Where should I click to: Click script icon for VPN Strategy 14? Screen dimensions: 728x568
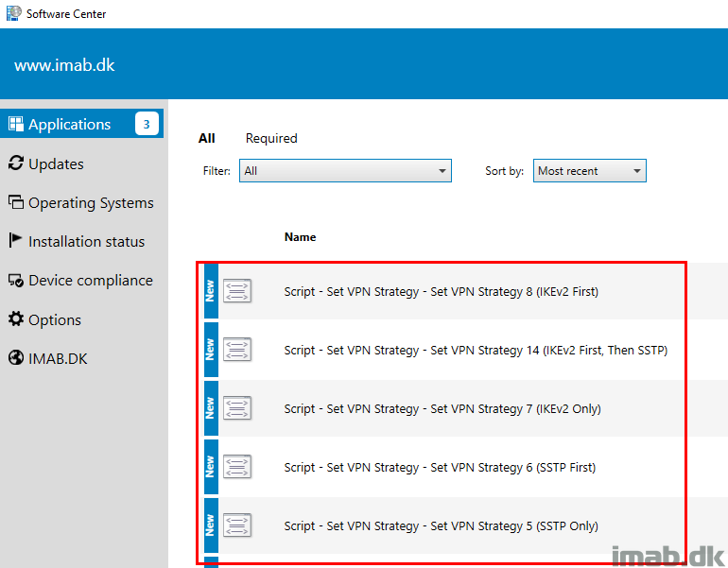[x=237, y=350]
